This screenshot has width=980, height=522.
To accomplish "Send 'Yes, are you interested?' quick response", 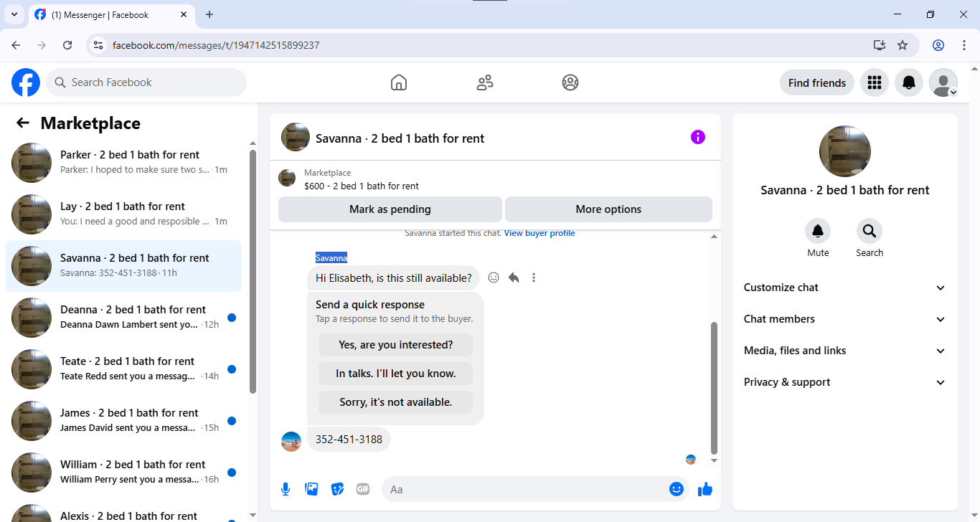I will (x=396, y=345).
